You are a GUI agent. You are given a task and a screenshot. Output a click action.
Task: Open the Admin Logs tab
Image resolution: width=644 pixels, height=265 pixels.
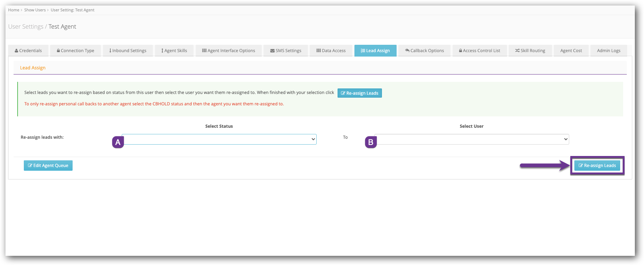coord(608,51)
